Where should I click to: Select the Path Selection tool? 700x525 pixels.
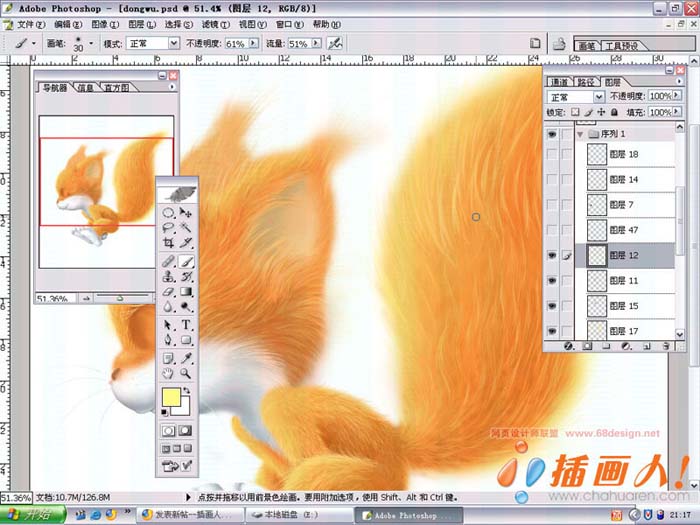(168, 325)
